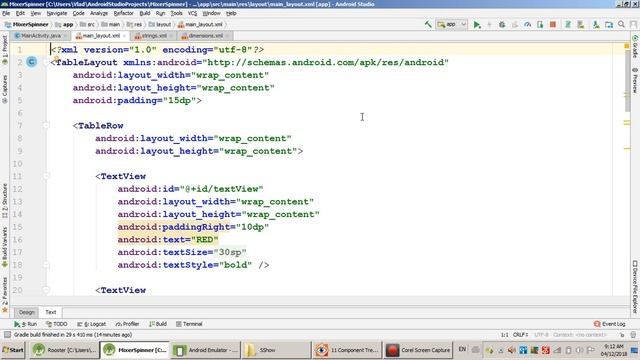Screen dimensions: 640x360
Task: Close the main_layout.xml tab
Action: coord(124,36)
